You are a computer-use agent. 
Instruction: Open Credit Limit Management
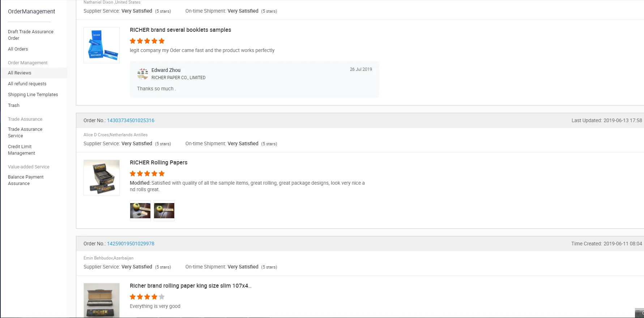click(x=22, y=150)
